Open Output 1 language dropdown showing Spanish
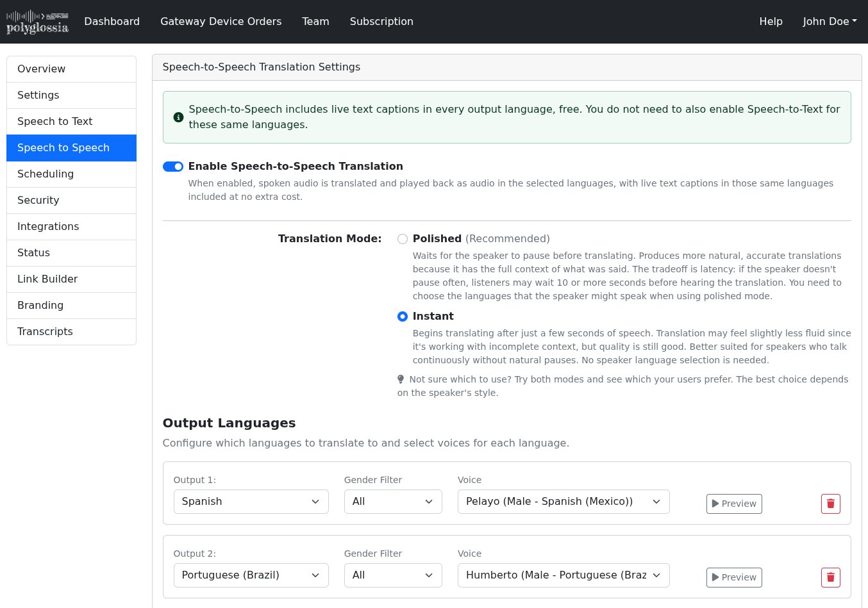 (x=251, y=502)
